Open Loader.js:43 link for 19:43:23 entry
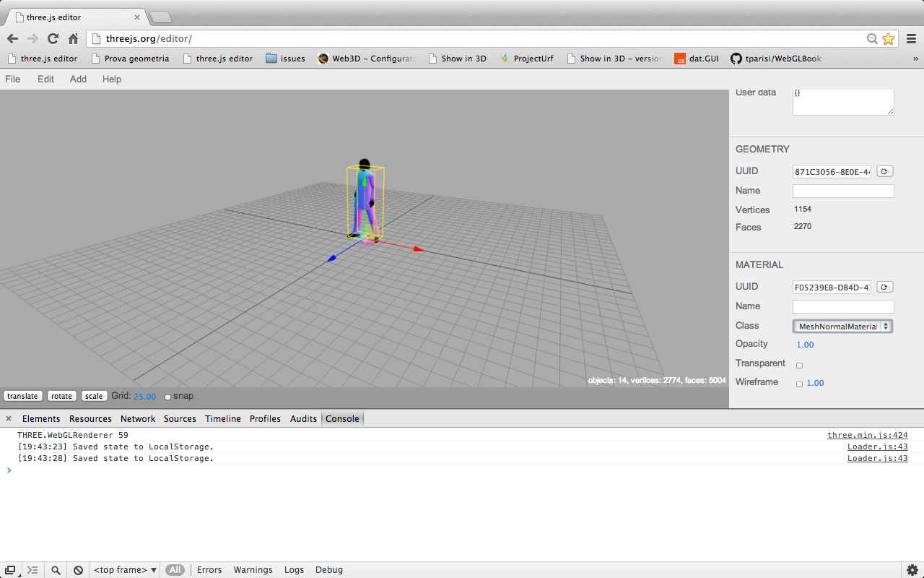Viewport: 924px width, 578px height. pos(877,447)
